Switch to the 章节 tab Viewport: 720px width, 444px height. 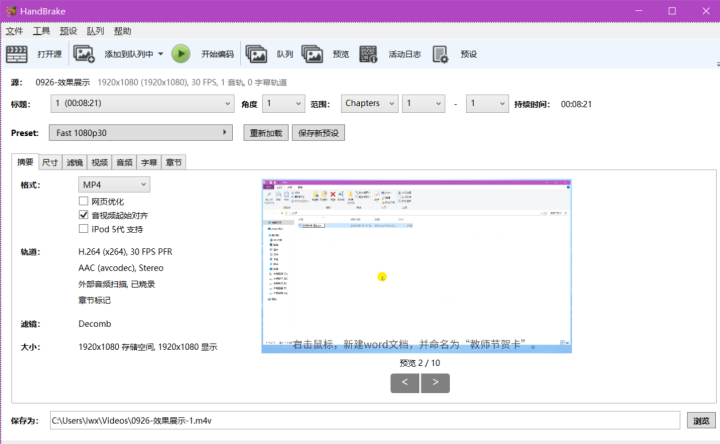(174, 162)
